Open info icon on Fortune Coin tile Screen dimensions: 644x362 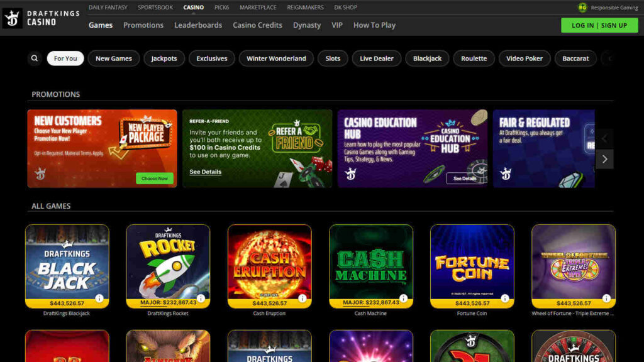505,299
